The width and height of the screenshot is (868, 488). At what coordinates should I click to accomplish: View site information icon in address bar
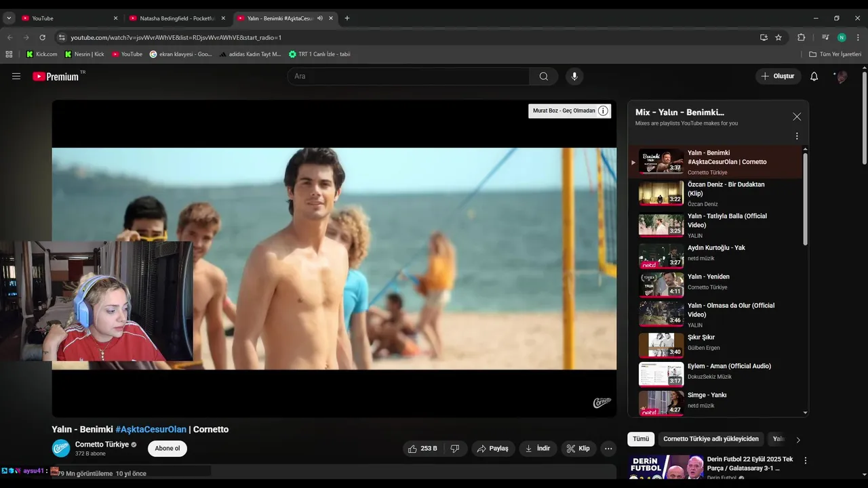62,37
